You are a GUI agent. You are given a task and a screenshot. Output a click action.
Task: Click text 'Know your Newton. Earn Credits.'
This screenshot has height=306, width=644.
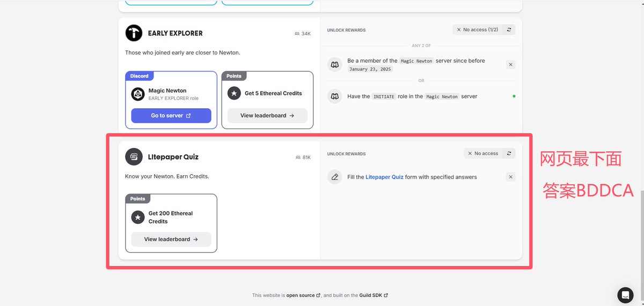click(167, 176)
